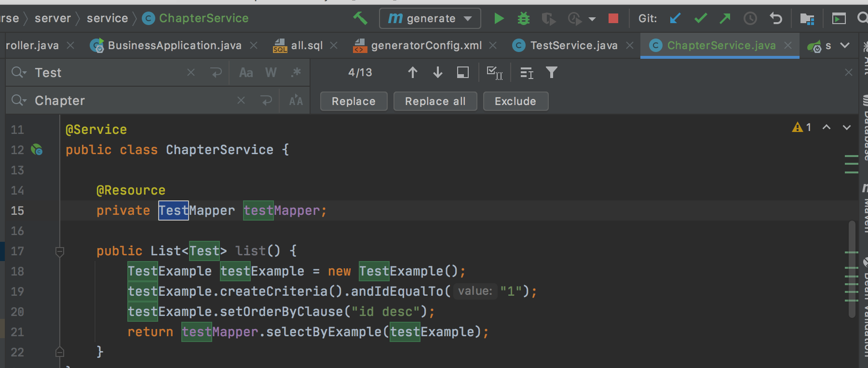The height and width of the screenshot is (368, 868).
Task: Rollback changes with undo arrow icon
Action: (x=775, y=18)
